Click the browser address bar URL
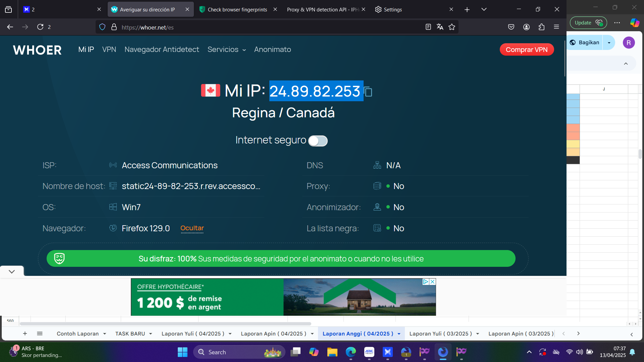Viewport: 644px width, 362px height. [x=148, y=27]
